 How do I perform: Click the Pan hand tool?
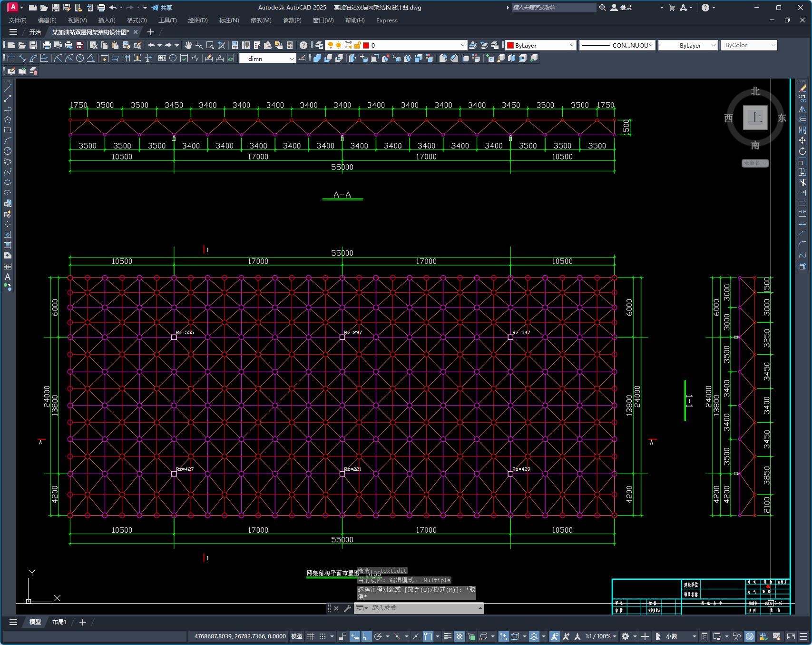click(188, 45)
